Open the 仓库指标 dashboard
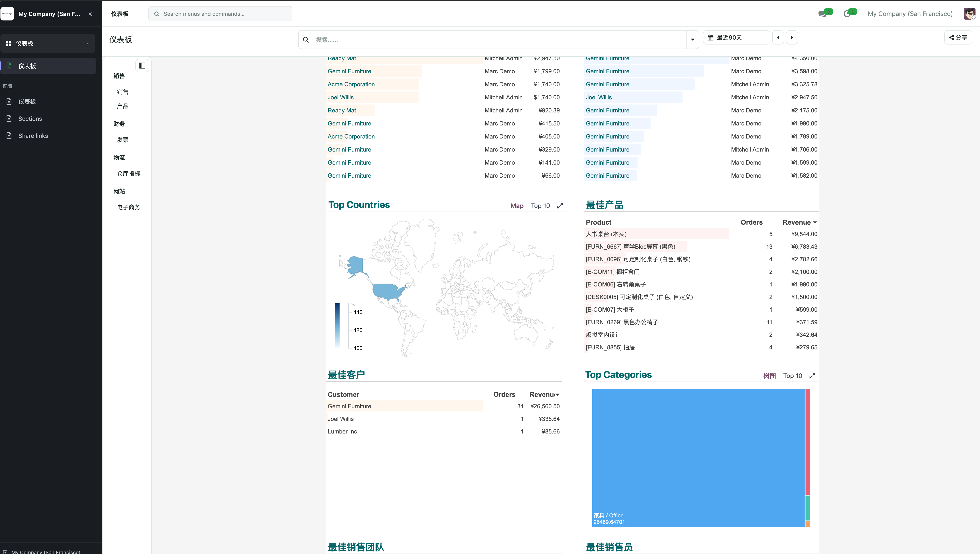Image resolution: width=980 pixels, height=554 pixels. click(x=129, y=174)
